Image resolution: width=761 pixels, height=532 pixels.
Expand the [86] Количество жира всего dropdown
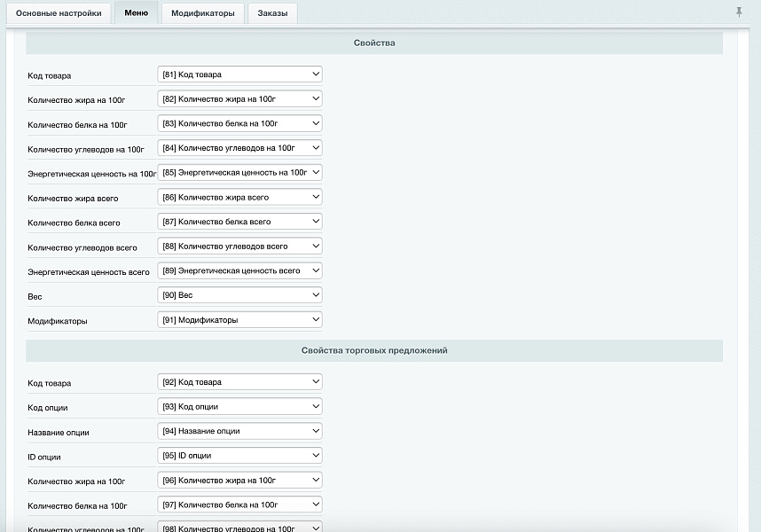(x=239, y=197)
